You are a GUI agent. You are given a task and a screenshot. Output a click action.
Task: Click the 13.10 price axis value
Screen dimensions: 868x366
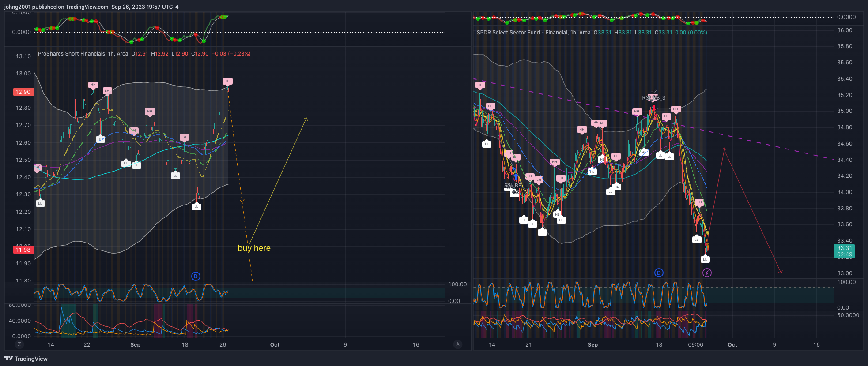[x=23, y=56]
